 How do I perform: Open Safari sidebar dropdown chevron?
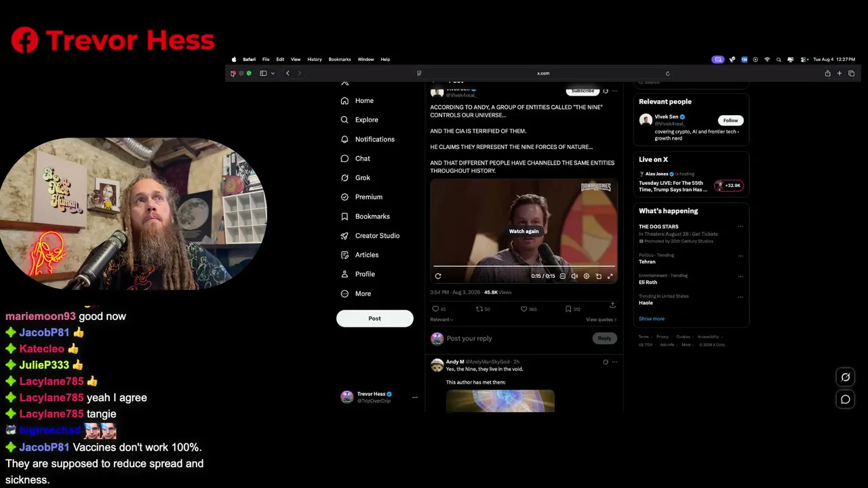pos(273,73)
